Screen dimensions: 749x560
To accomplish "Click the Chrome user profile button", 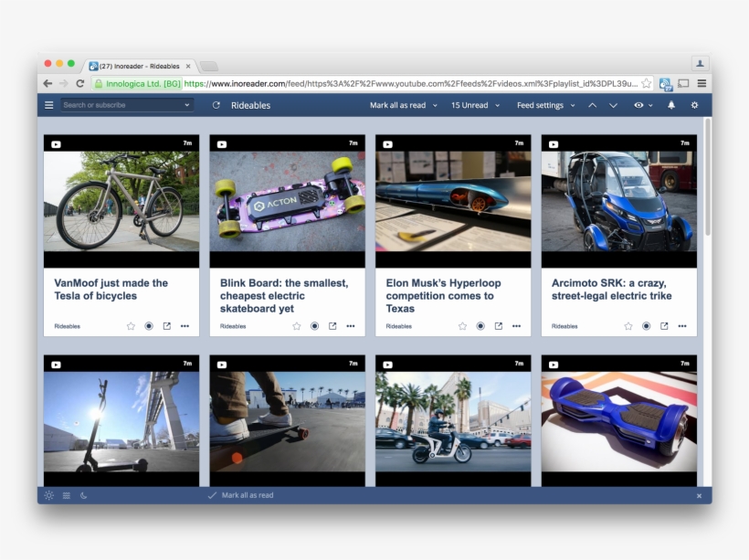I will (700, 64).
